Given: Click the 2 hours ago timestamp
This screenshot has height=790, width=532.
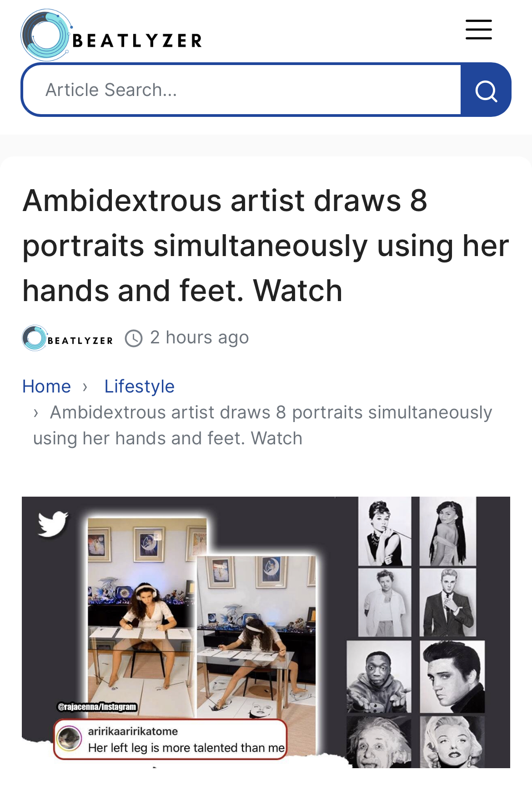Looking at the screenshot, I should [200, 337].
